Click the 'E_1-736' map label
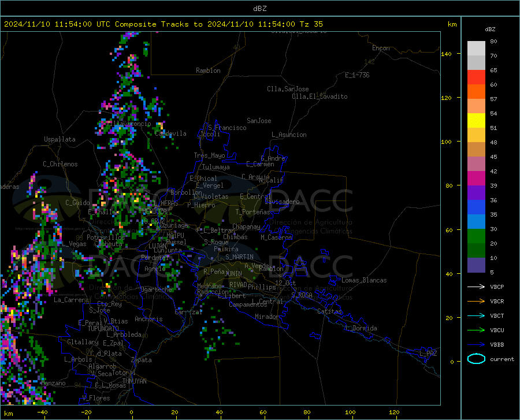The image size is (520, 420). tap(357, 75)
